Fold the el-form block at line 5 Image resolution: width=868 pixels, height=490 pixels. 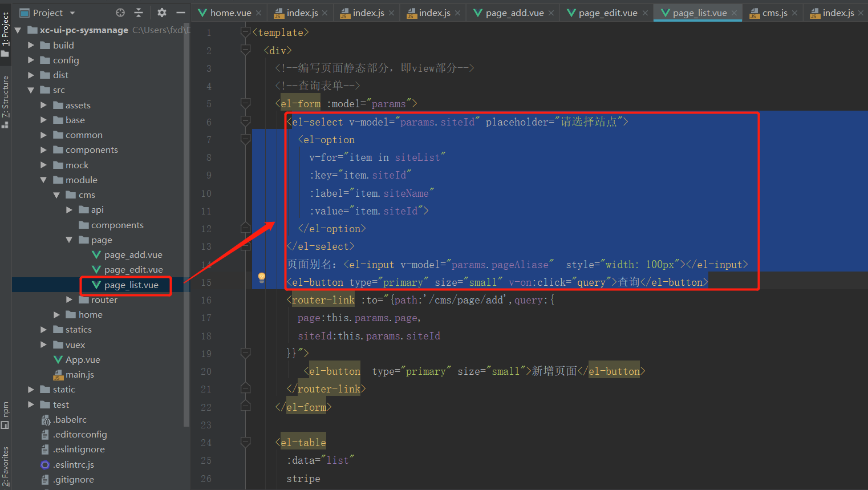(245, 103)
